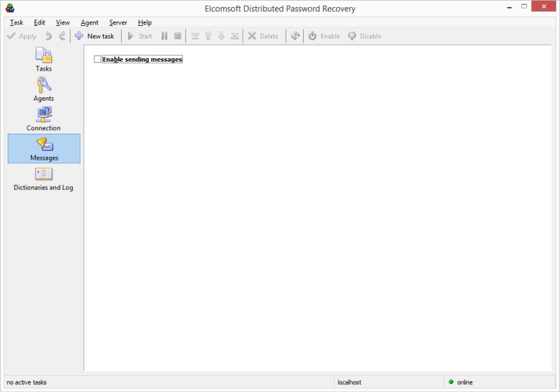
Task: Open the Server menu
Action: coord(118,22)
